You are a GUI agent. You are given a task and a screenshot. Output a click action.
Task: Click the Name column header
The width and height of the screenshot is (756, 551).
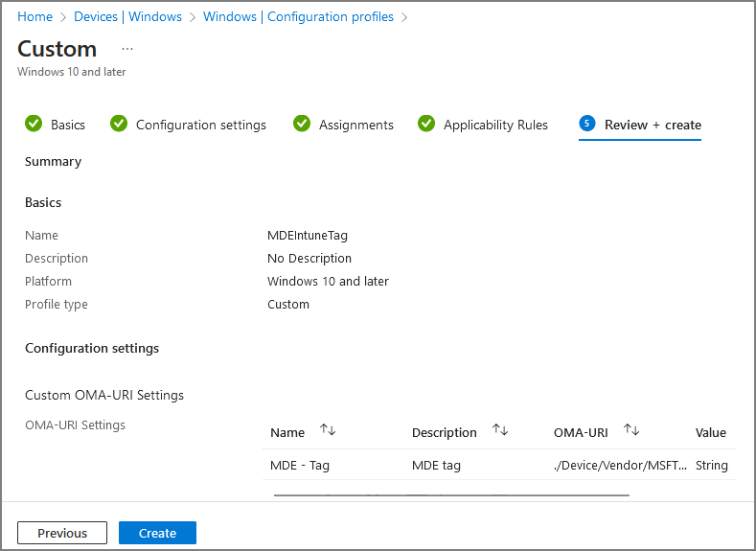pyautogui.click(x=287, y=432)
